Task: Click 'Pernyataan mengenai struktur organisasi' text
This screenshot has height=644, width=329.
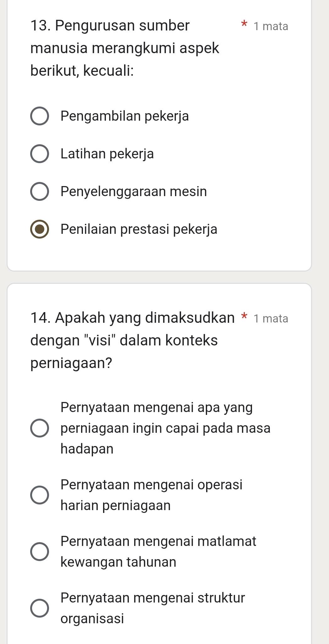Action: click(153, 608)
